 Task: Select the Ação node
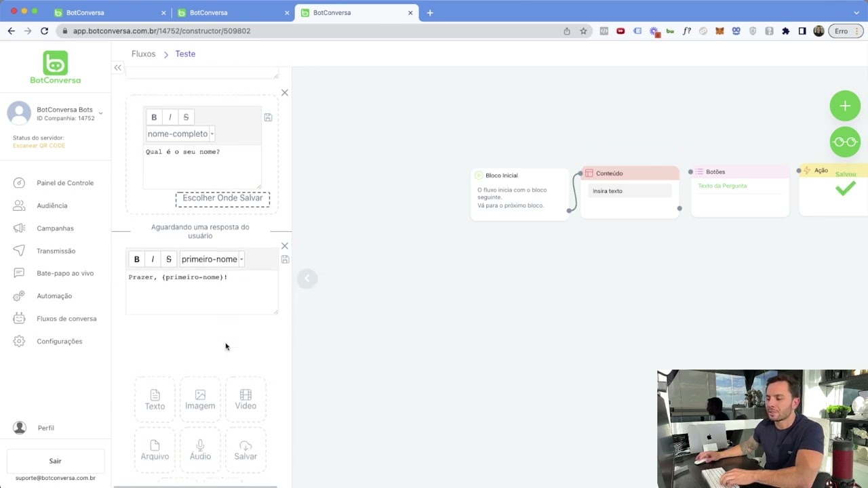833,189
